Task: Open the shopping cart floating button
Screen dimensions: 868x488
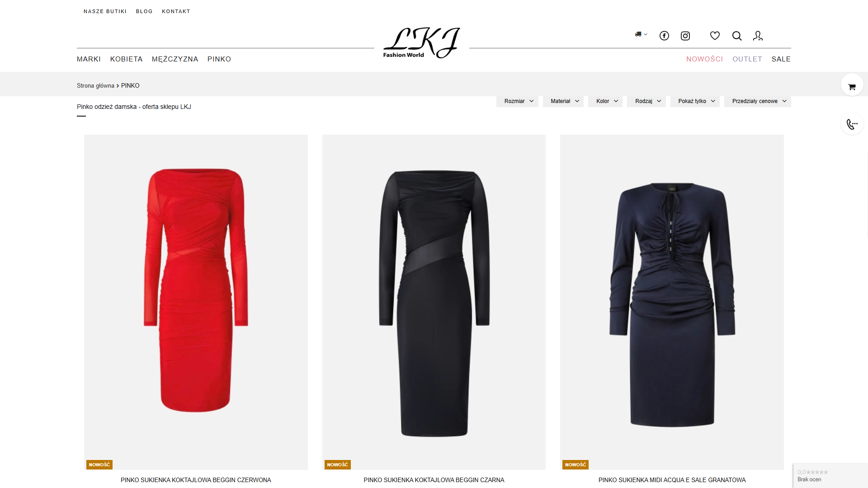Action: (852, 84)
